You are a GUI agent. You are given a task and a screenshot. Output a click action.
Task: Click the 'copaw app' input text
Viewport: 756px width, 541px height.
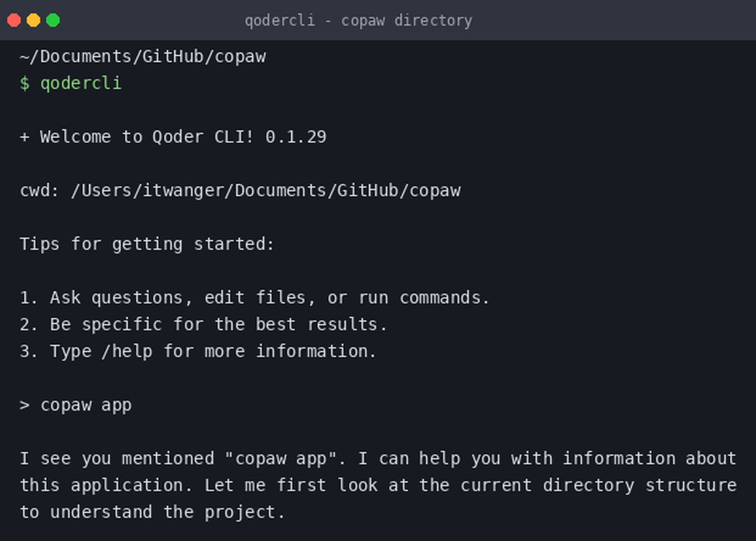pyautogui.click(x=86, y=406)
